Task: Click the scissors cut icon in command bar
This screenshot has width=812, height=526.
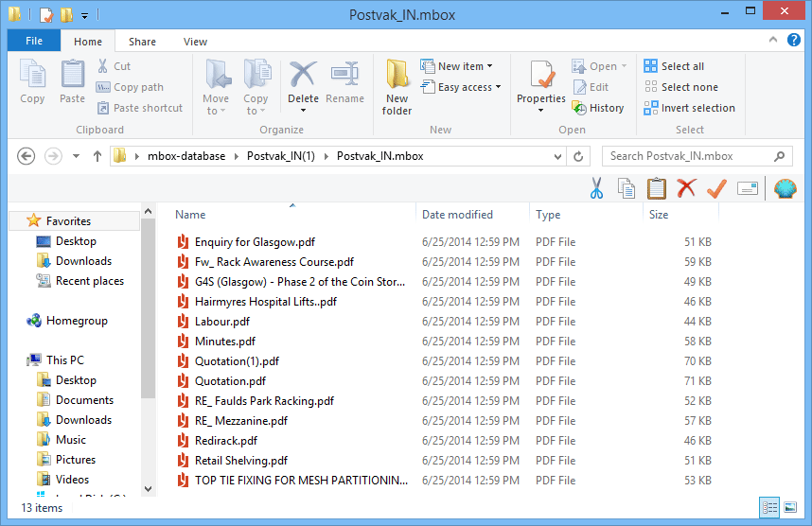Action: (596, 188)
